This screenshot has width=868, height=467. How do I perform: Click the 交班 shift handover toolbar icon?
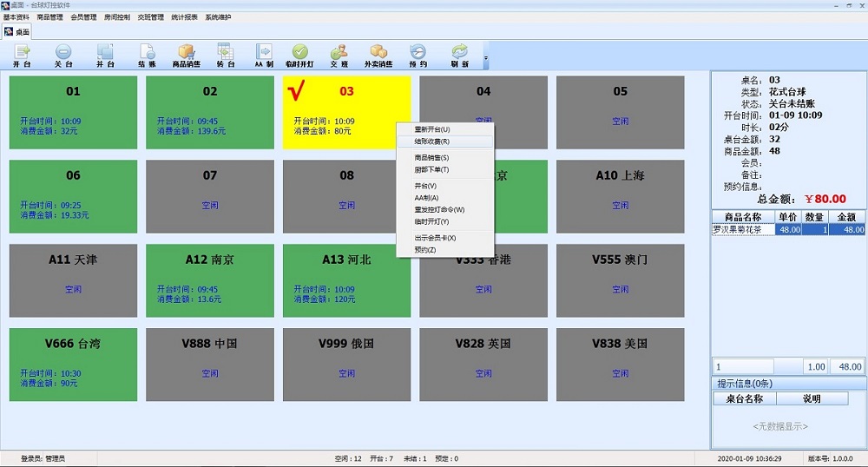click(339, 56)
